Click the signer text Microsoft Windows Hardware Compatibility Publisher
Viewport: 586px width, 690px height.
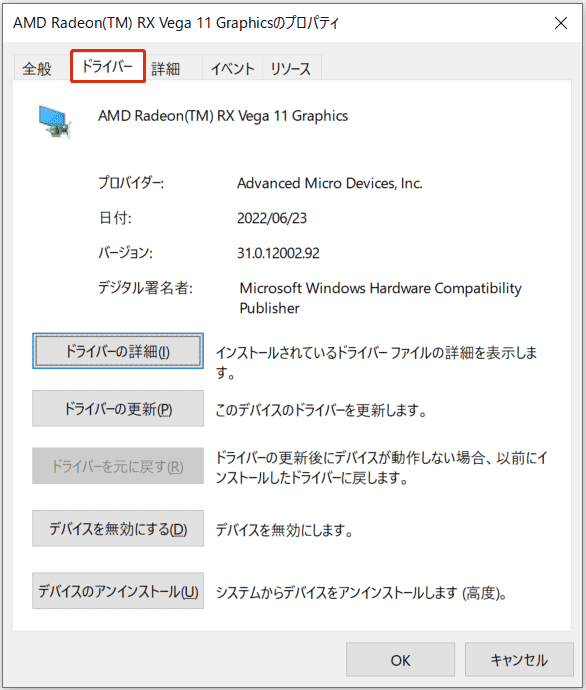pos(381,298)
